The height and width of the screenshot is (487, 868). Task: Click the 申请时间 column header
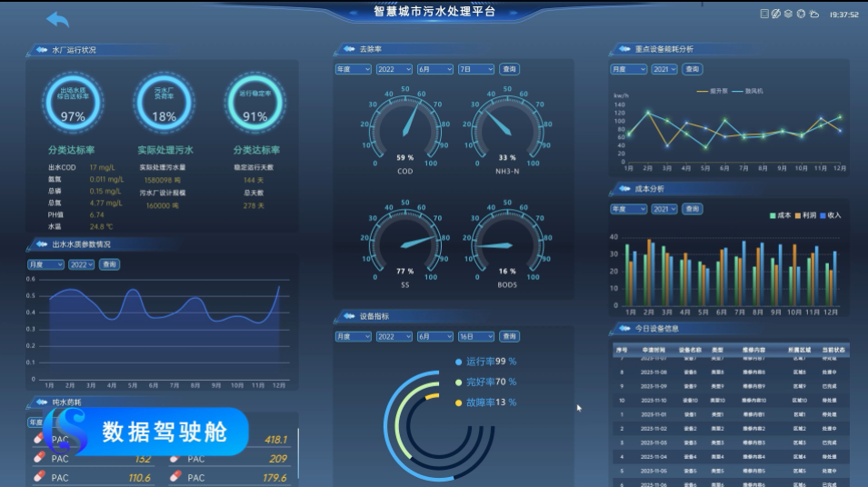click(653, 350)
